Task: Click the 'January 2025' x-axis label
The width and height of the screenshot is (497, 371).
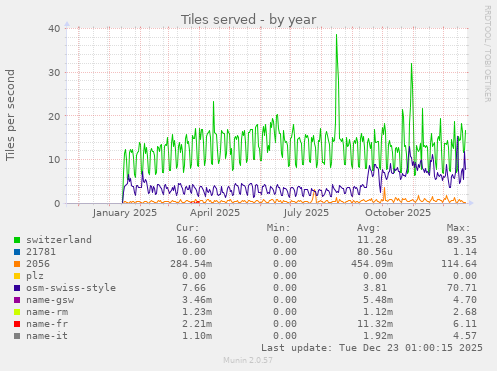Action: tap(125, 213)
